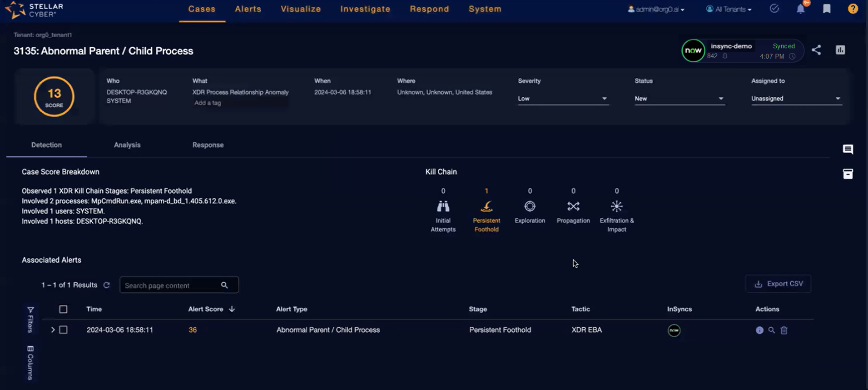The image size is (868, 390).
Task: Open the chart report icon at top right
Action: (840, 50)
